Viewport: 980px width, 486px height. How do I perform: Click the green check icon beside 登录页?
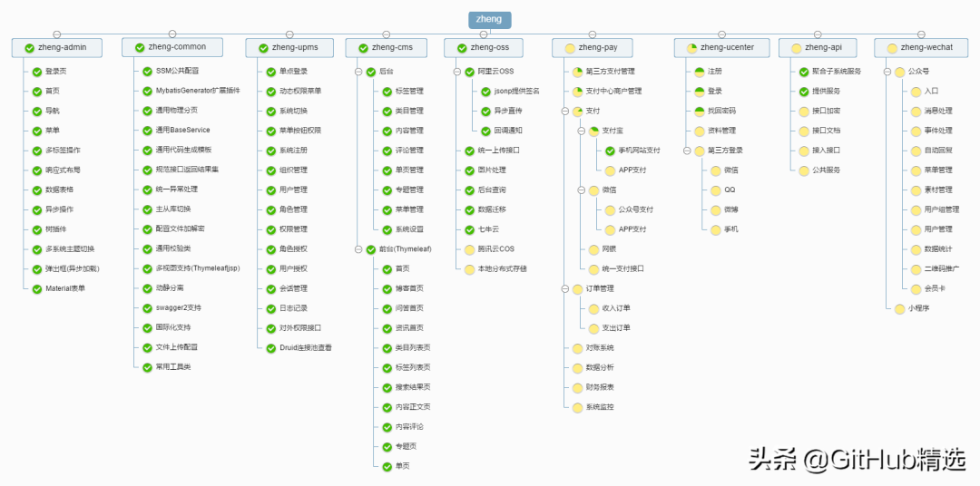coord(37,72)
